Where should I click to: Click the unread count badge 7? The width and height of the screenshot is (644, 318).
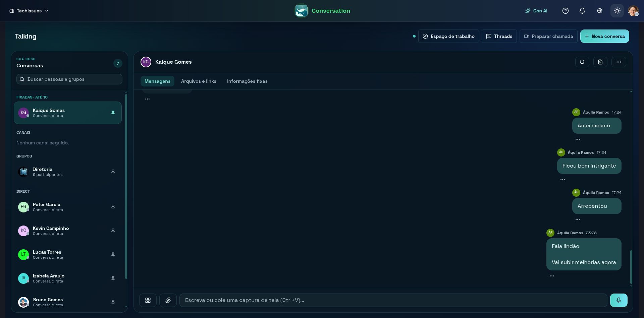coord(118,63)
